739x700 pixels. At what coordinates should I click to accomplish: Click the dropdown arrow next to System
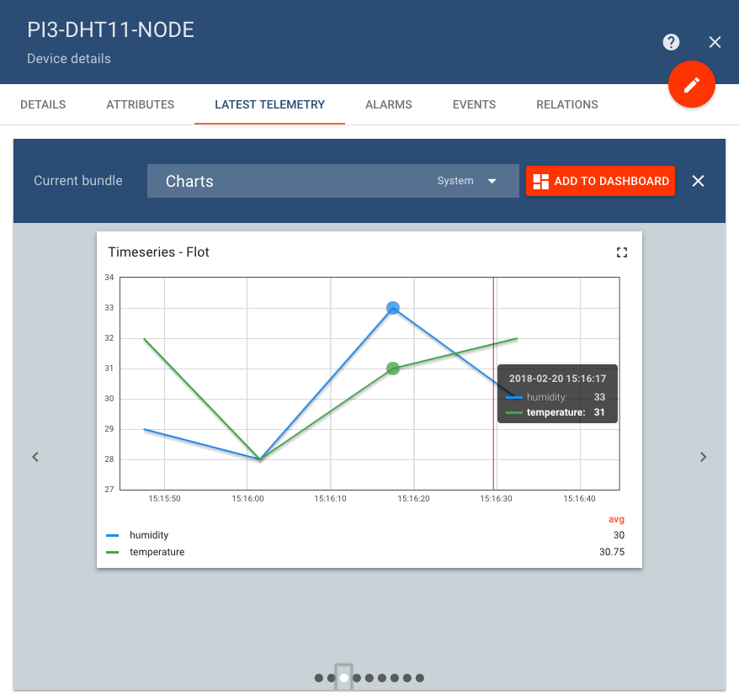coord(492,181)
